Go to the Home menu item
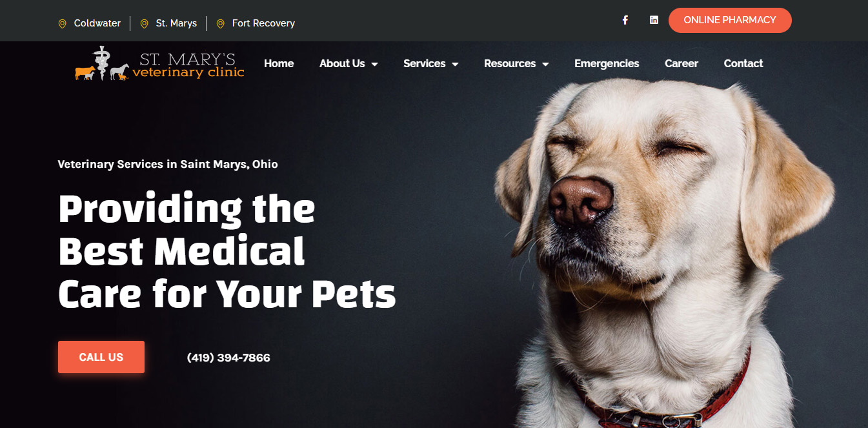 [279, 63]
